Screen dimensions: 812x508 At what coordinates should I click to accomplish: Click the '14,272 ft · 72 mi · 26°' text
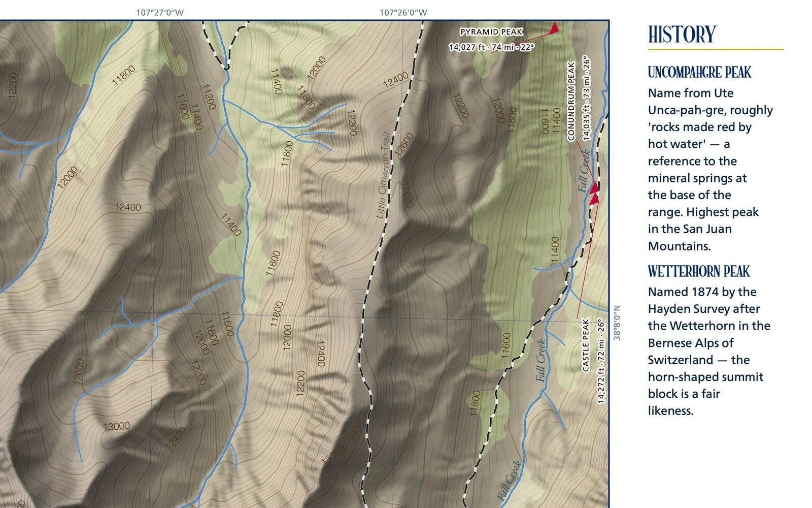(601, 361)
